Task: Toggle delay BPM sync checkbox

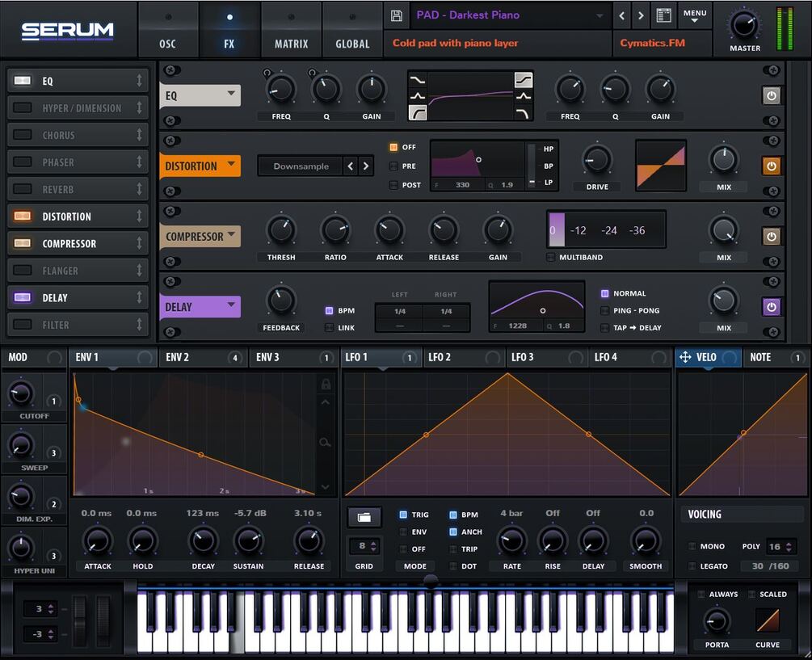Action: coord(329,310)
